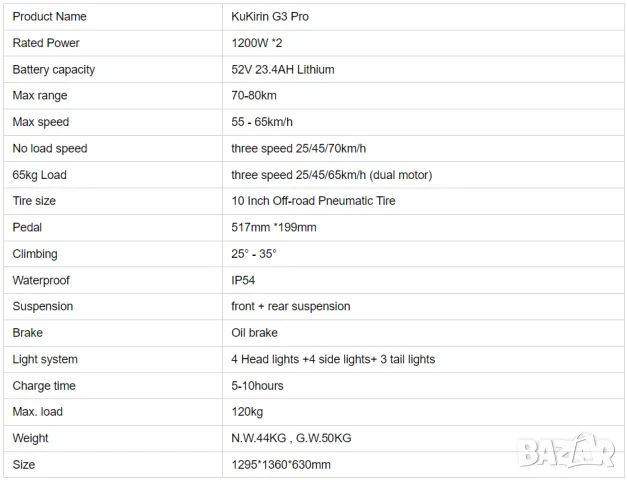Click the Bazar watermark logo
This screenshot has height=480, width=627.
pos(565,453)
